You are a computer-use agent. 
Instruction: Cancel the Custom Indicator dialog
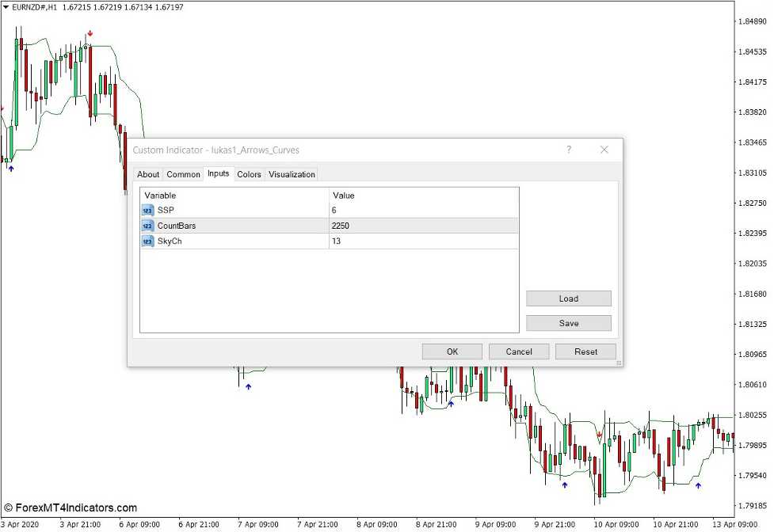pos(519,351)
